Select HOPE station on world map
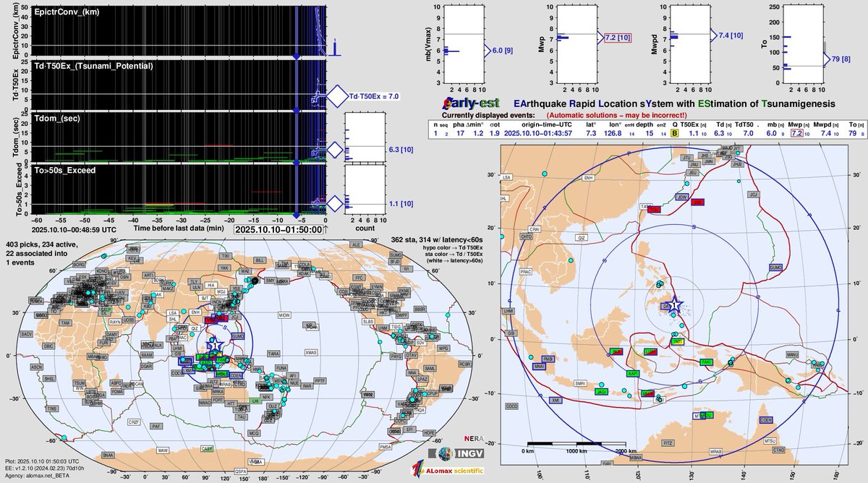 pos(429,432)
